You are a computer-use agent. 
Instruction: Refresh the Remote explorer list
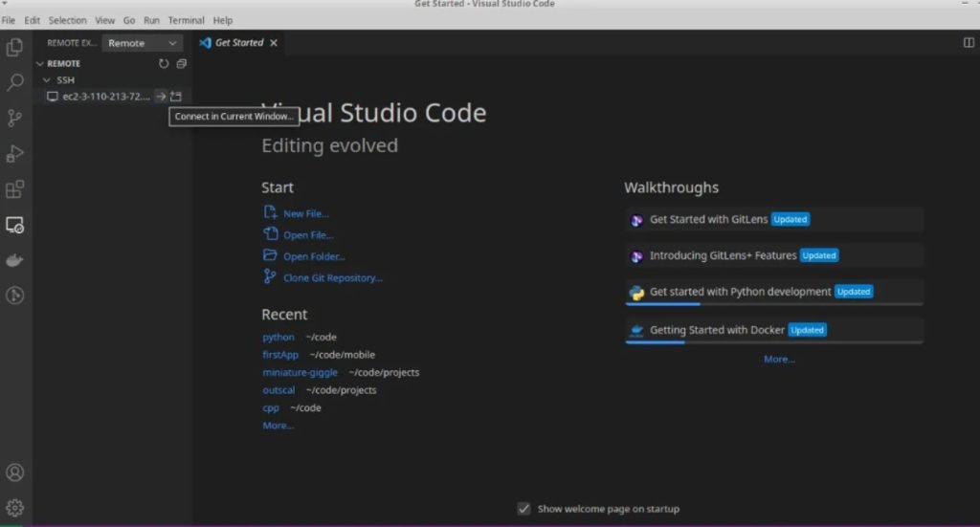point(164,64)
